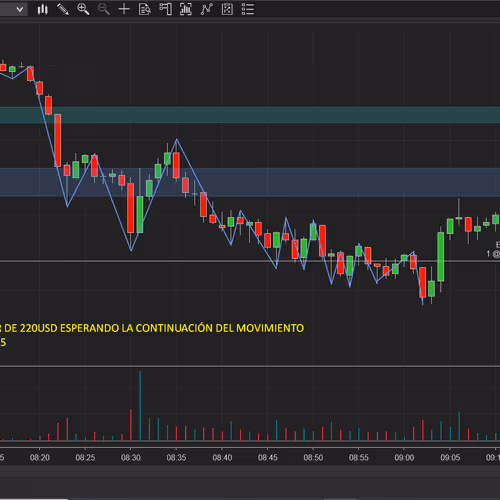500x500 pixels.
Task: Select the horizontal gray price line
Action: pos(250,261)
